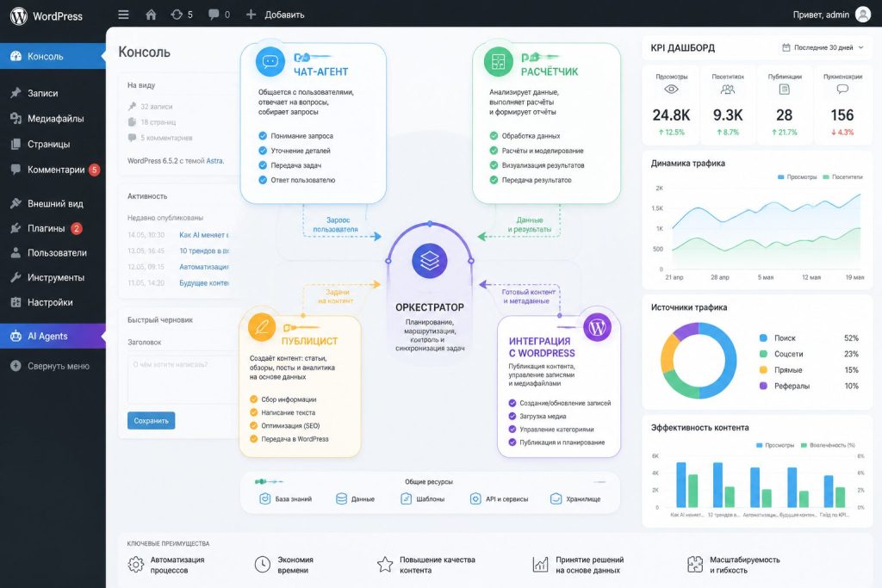Click the green РАСЧЁТЧИК calculator icon
The width and height of the screenshot is (882, 588).
pos(499,61)
